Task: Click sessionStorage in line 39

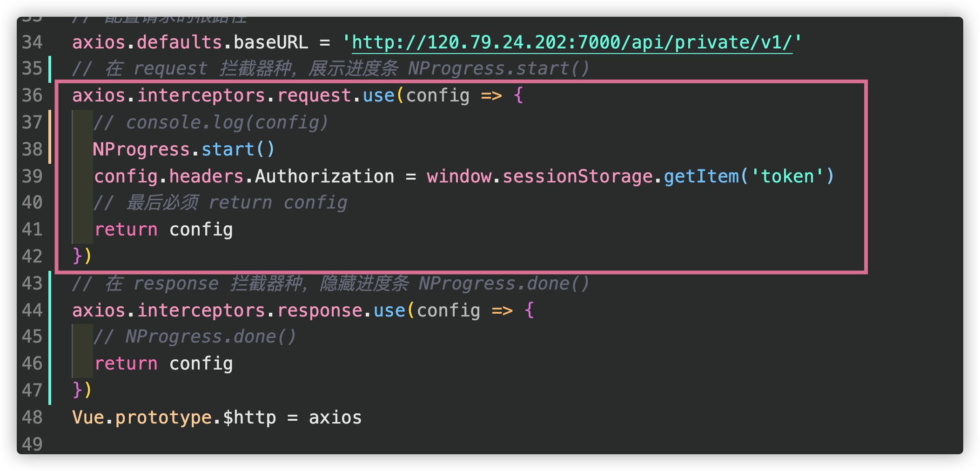Action: [577, 176]
